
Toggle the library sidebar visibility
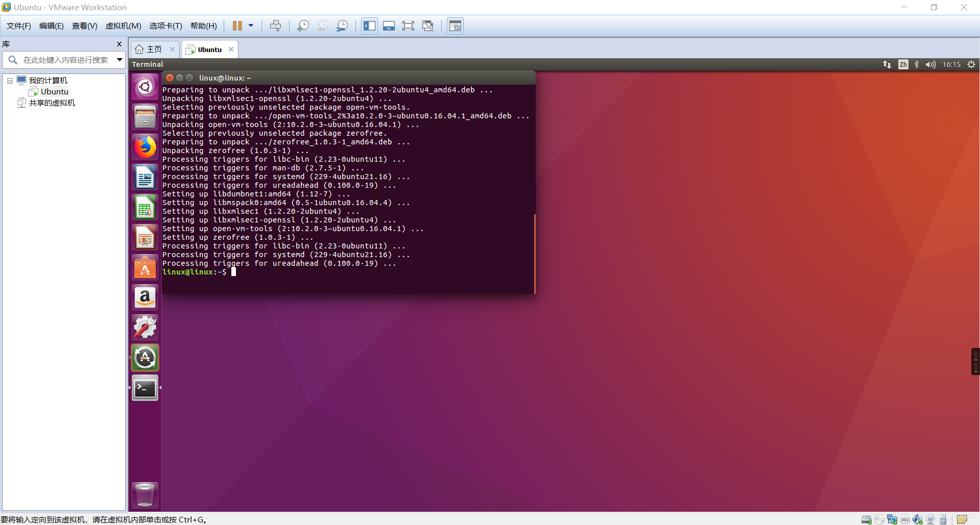(369, 26)
